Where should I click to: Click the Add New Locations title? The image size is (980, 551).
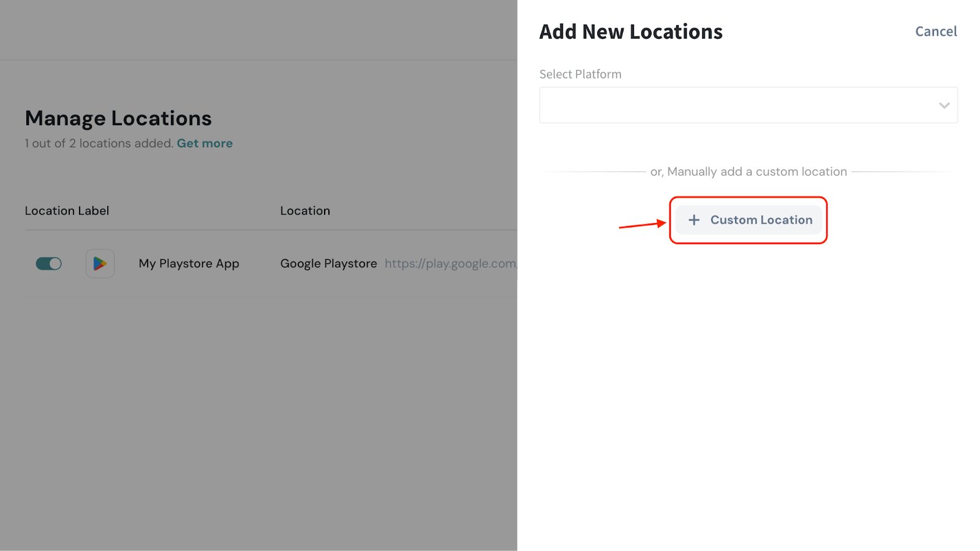[630, 32]
